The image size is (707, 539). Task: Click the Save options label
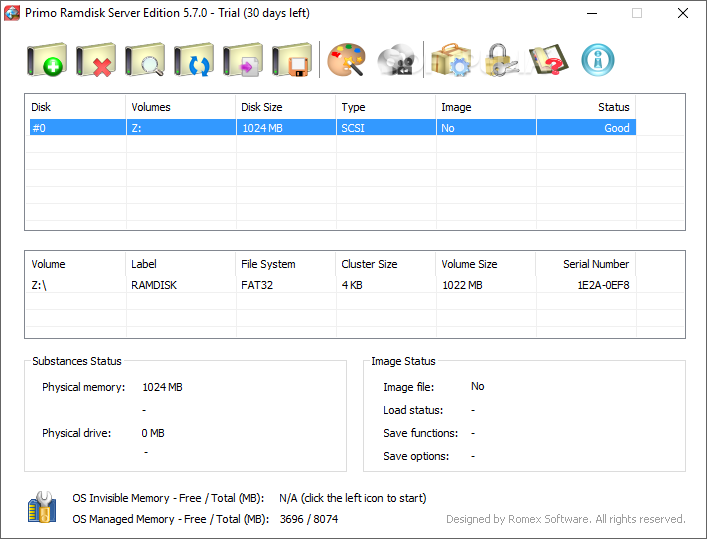(416, 456)
